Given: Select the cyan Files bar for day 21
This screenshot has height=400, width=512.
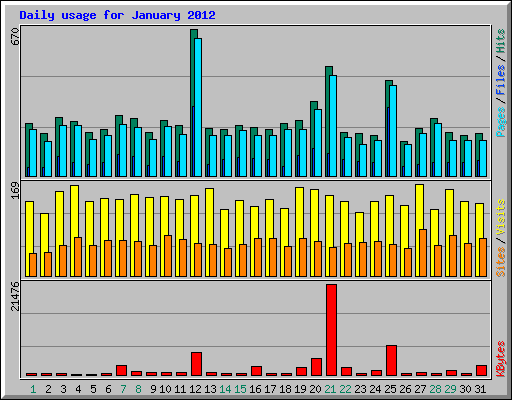Looking at the screenshot, I should (333, 126).
